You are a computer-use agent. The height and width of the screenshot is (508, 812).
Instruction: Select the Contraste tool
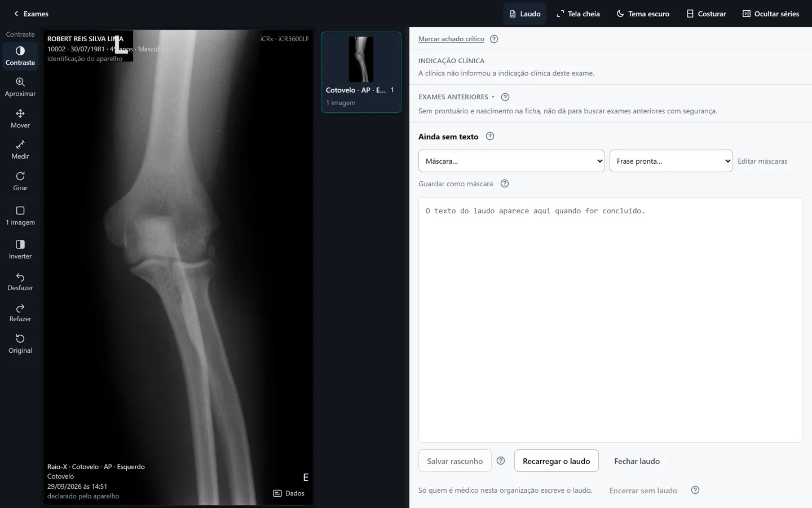pos(20,56)
